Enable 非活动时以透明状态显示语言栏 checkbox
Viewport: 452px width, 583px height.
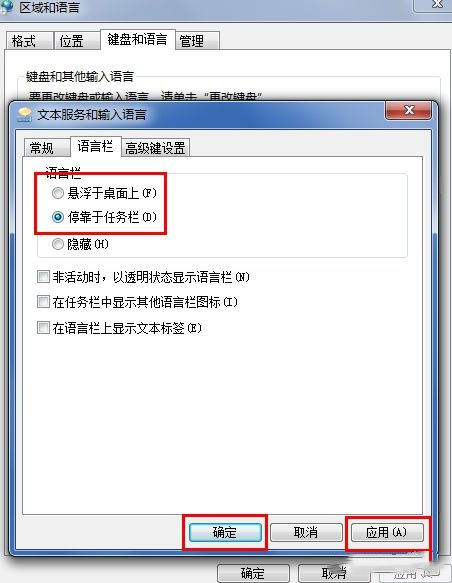(x=43, y=277)
